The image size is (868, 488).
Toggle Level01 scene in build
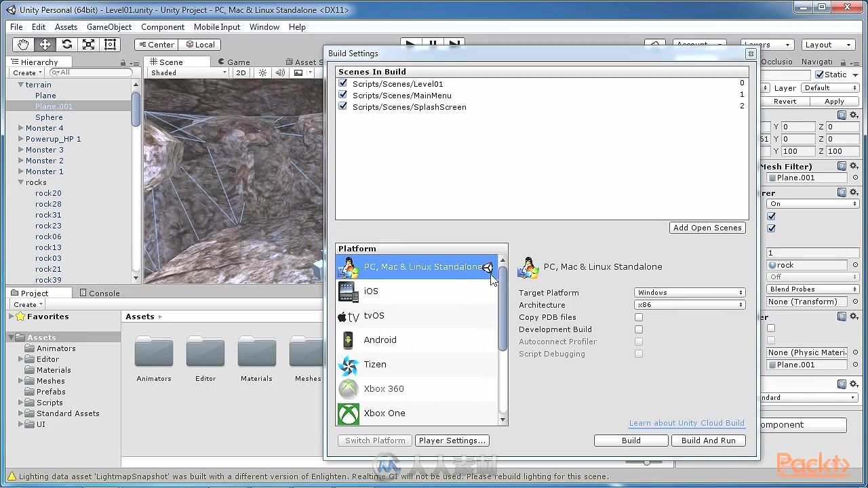pyautogui.click(x=342, y=83)
